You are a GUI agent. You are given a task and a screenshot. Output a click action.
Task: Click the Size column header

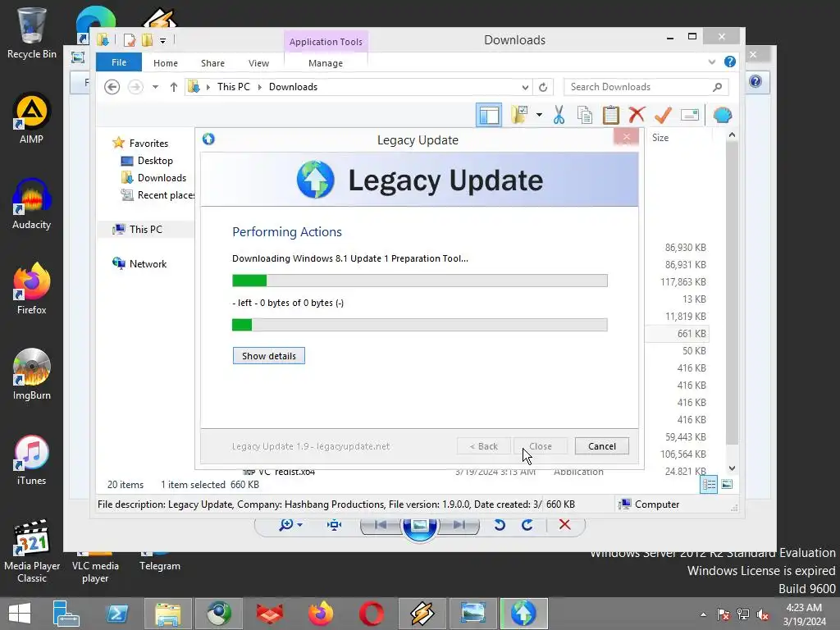(660, 138)
